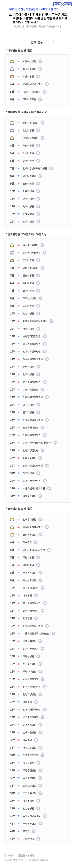The image size is (74, 868).
Task: Click the home icon beside 연세대세브란스병원
Action: (47, 84)
